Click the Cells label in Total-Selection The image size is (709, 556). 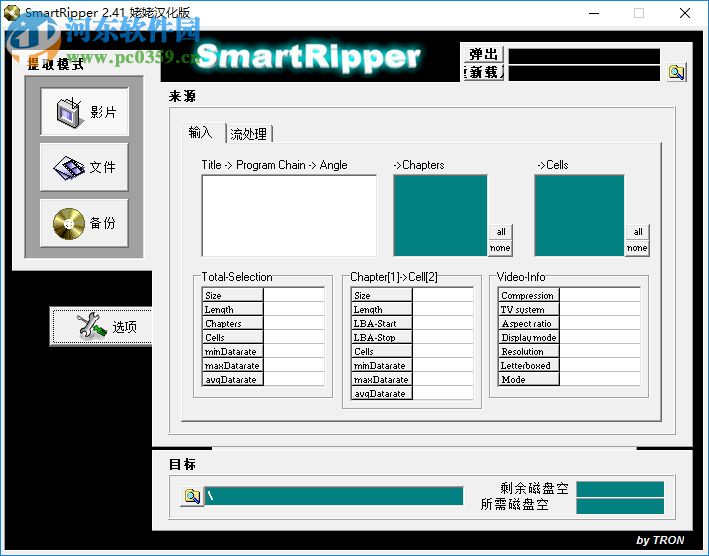coord(232,337)
